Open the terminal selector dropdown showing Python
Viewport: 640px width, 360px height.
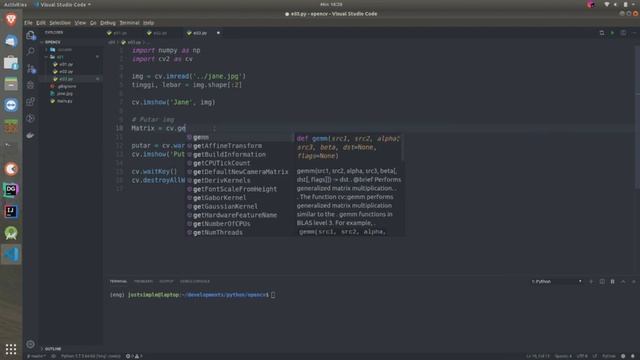coord(556,281)
